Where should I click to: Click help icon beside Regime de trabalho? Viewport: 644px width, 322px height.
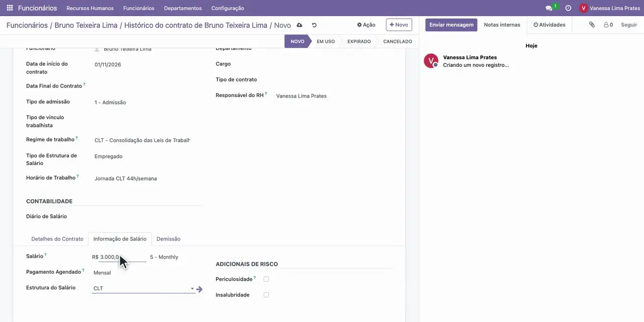tap(76, 137)
